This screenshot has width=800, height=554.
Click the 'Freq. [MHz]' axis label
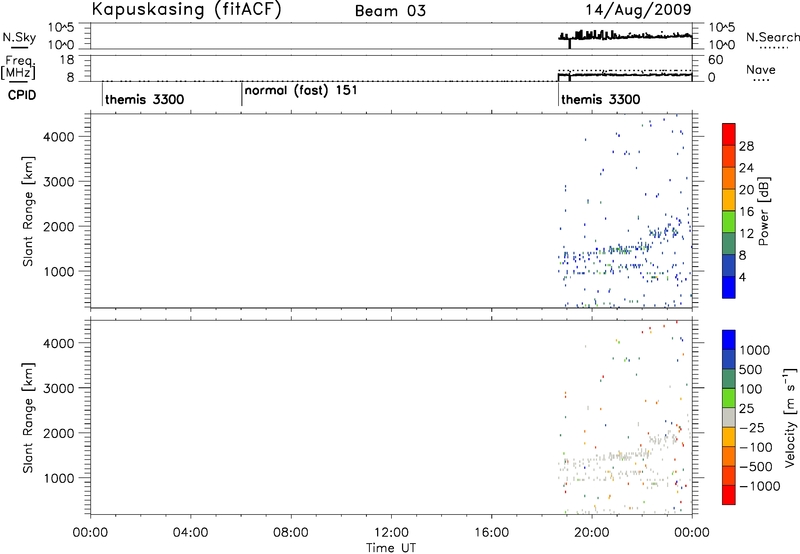[x=19, y=67]
